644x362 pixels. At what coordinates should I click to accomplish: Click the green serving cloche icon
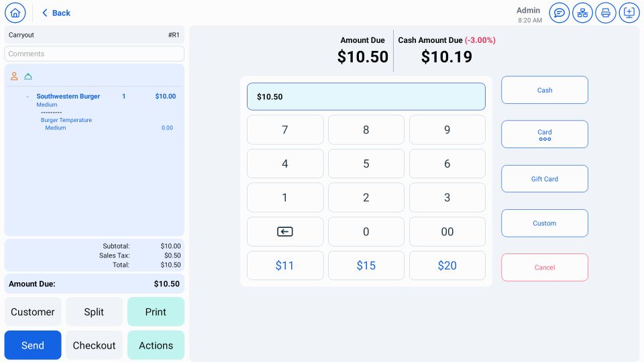[x=28, y=76]
